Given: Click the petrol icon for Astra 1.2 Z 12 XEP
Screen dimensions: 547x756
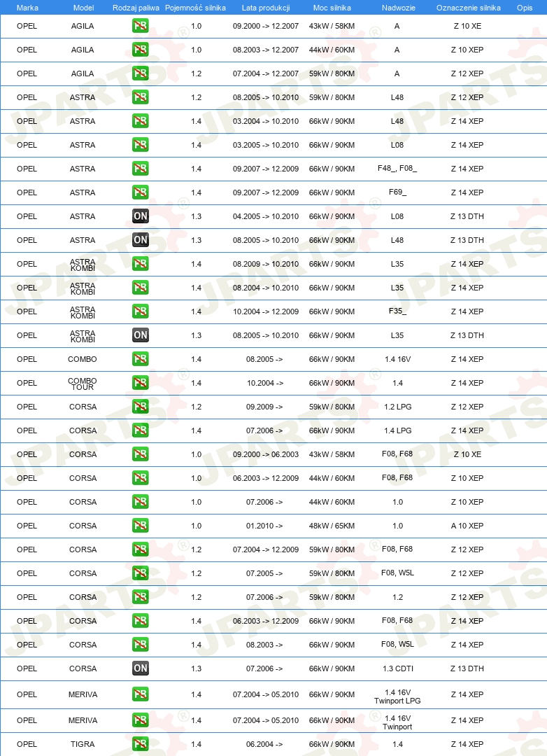Looking at the screenshot, I should pos(140,97).
